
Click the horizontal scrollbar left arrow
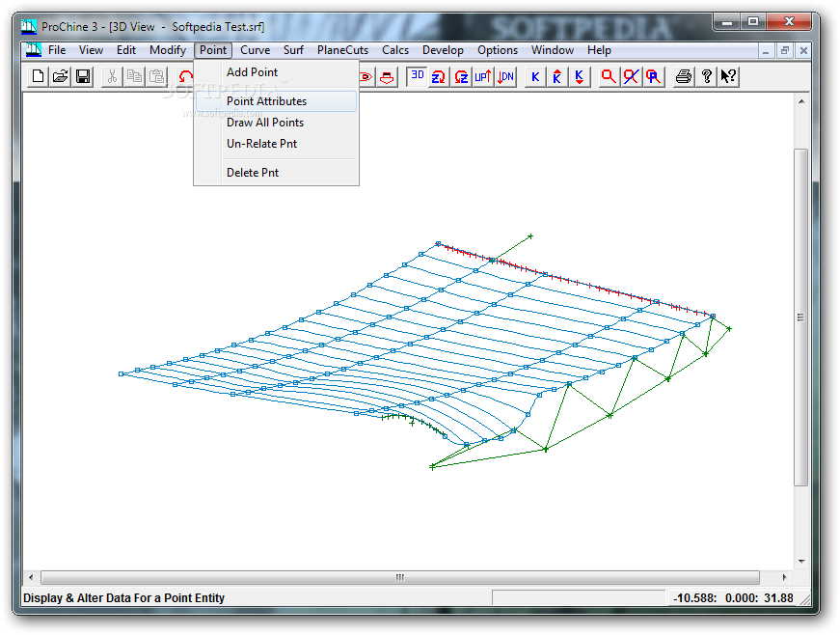click(31, 577)
